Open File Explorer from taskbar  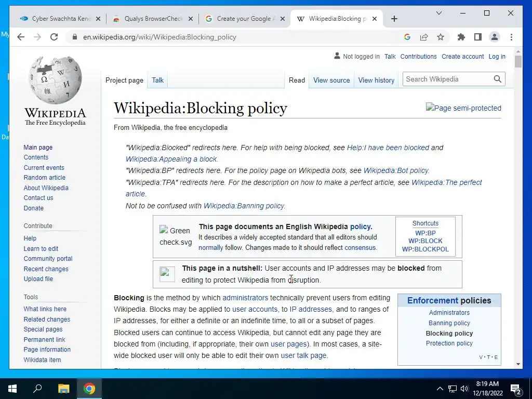click(x=63, y=389)
